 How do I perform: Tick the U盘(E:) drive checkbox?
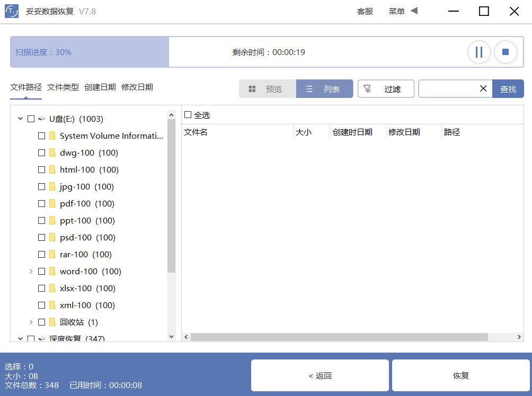(30, 119)
